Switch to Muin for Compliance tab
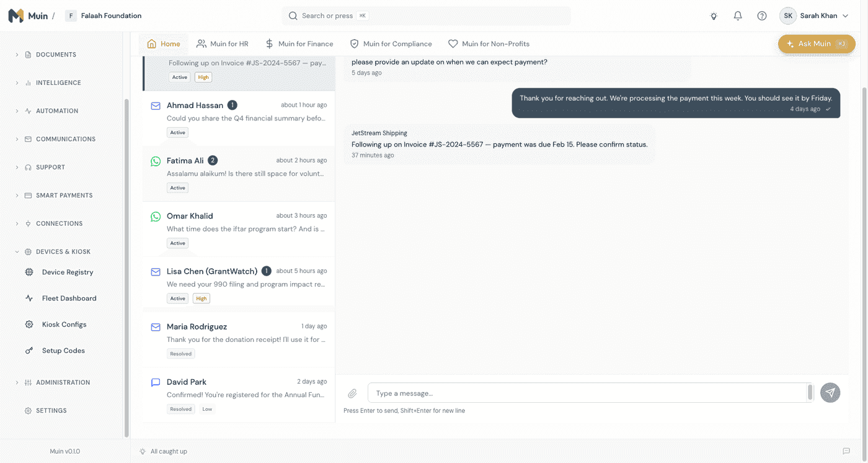 (391, 44)
